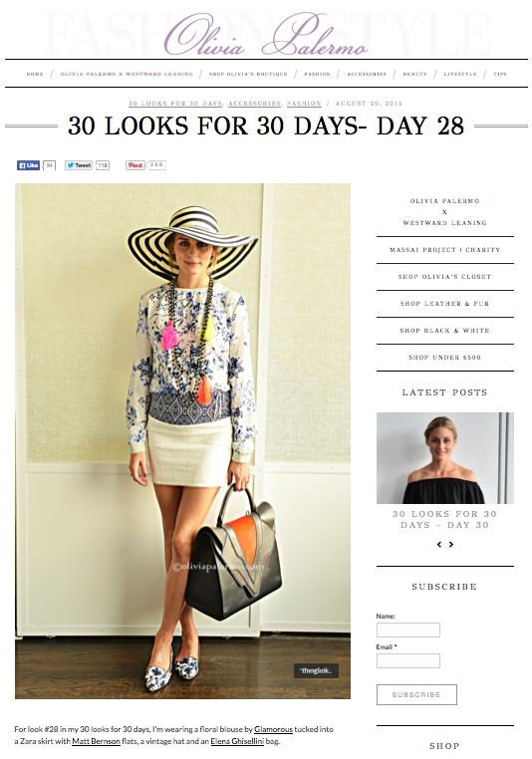The image size is (532, 759).
Task: Click the Olivia Palermo site logo
Action: coord(265,35)
